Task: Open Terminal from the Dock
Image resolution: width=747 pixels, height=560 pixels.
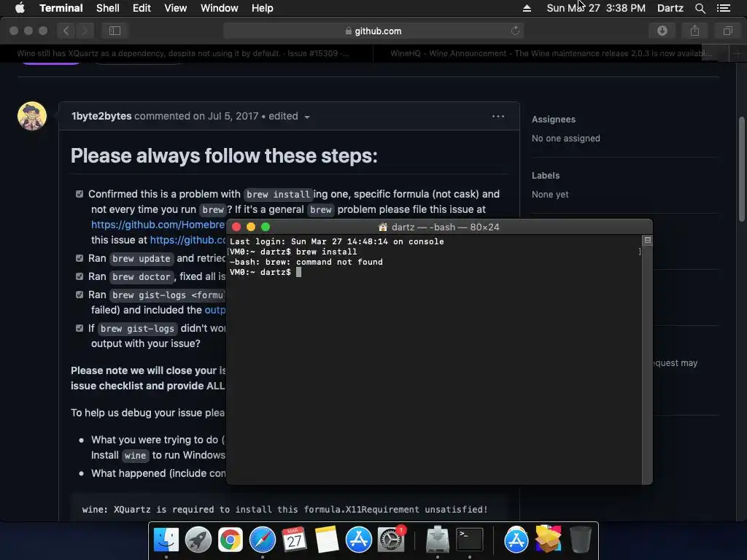Action: [470, 540]
